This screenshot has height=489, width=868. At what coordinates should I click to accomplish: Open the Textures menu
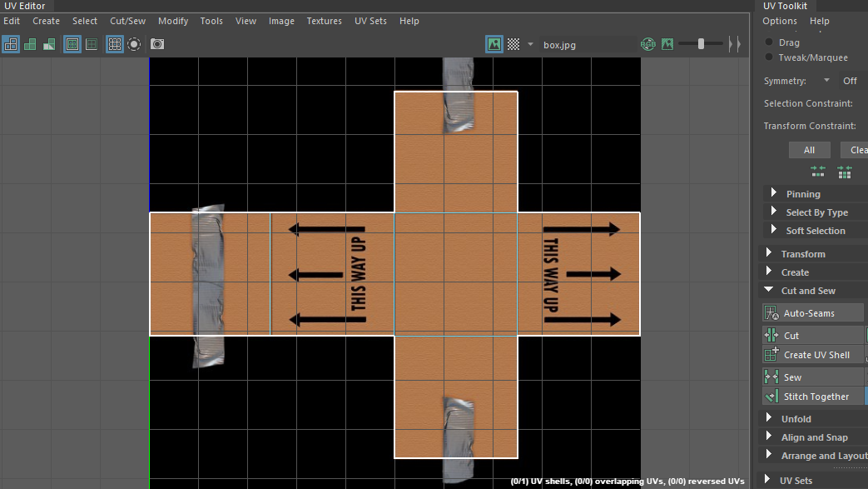coord(325,21)
